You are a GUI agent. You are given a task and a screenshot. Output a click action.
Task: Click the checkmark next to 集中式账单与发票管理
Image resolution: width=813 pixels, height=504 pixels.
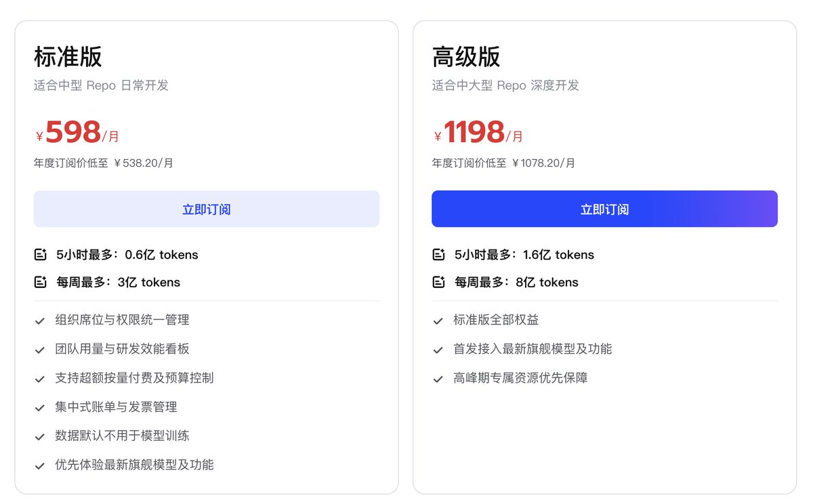click(x=40, y=408)
